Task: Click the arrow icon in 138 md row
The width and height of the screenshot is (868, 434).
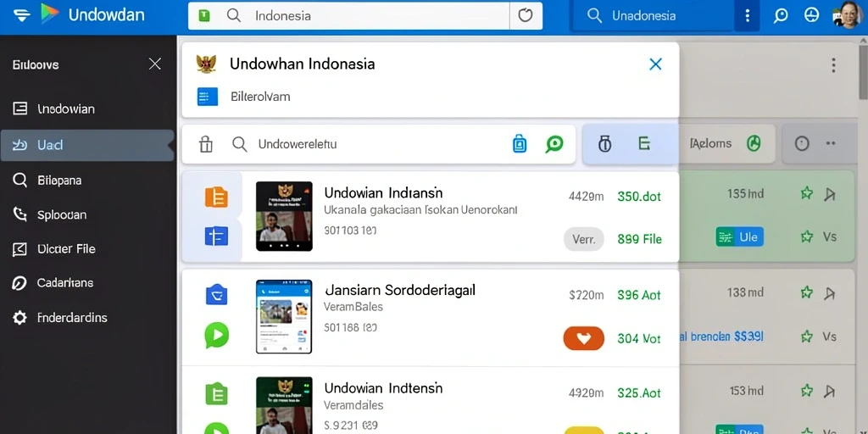Action: click(829, 292)
